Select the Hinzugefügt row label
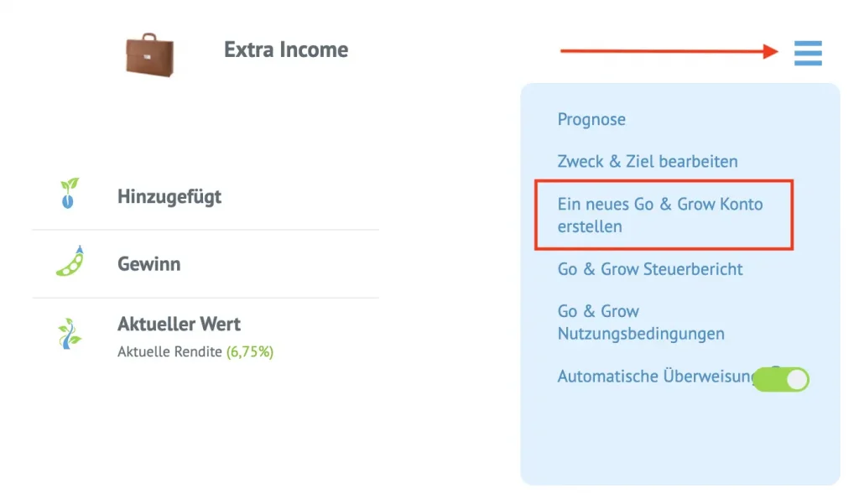Screen dimensions: 859x504 point(169,197)
